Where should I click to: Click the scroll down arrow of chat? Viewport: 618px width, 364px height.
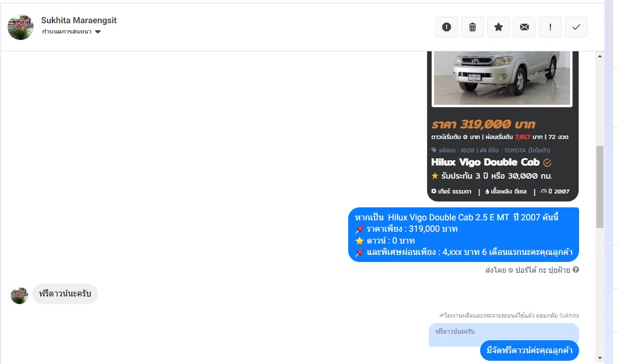600,358
